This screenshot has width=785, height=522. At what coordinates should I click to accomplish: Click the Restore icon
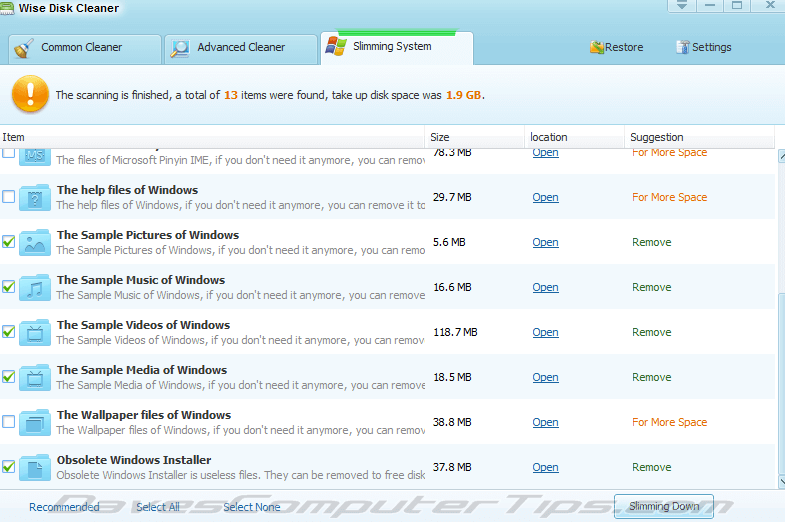tap(597, 47)
